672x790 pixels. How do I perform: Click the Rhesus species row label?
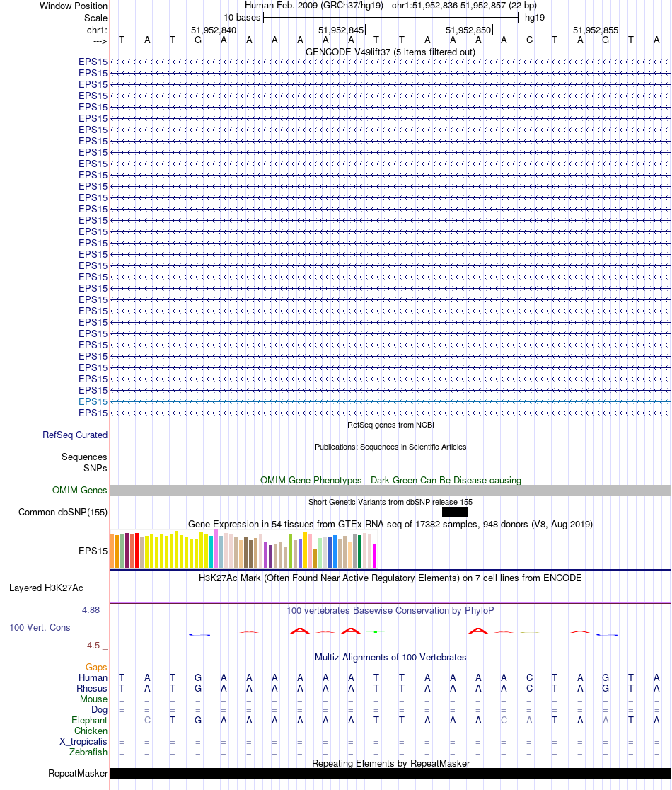(x=92, y=688)
